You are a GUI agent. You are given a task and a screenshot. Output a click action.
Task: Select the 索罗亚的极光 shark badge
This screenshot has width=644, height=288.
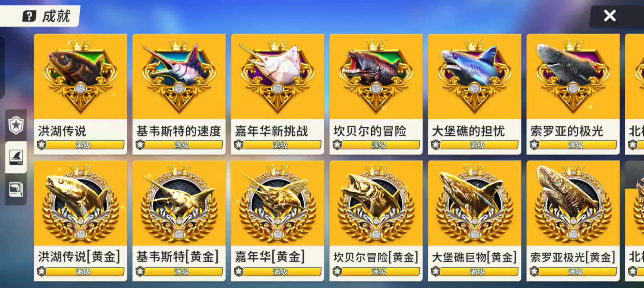coord(573,76)
